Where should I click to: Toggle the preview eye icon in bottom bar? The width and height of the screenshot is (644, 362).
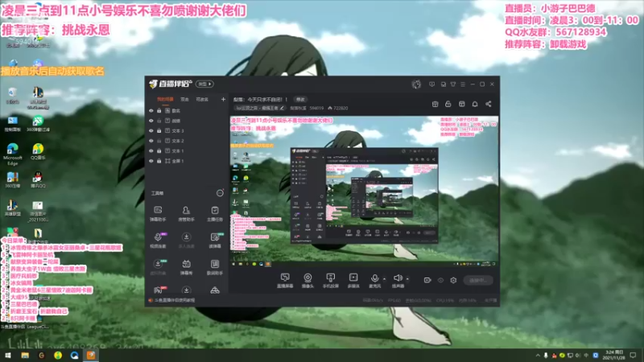440,280
